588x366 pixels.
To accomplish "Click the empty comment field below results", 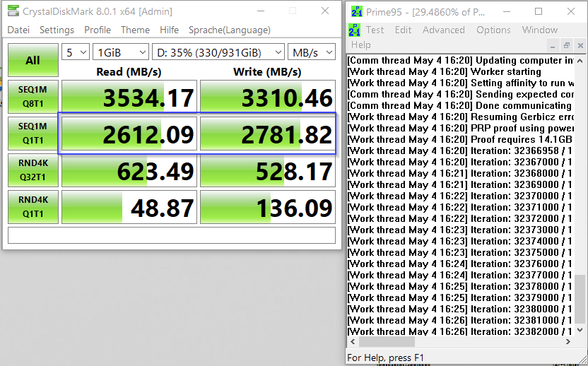I will [172, 235].
